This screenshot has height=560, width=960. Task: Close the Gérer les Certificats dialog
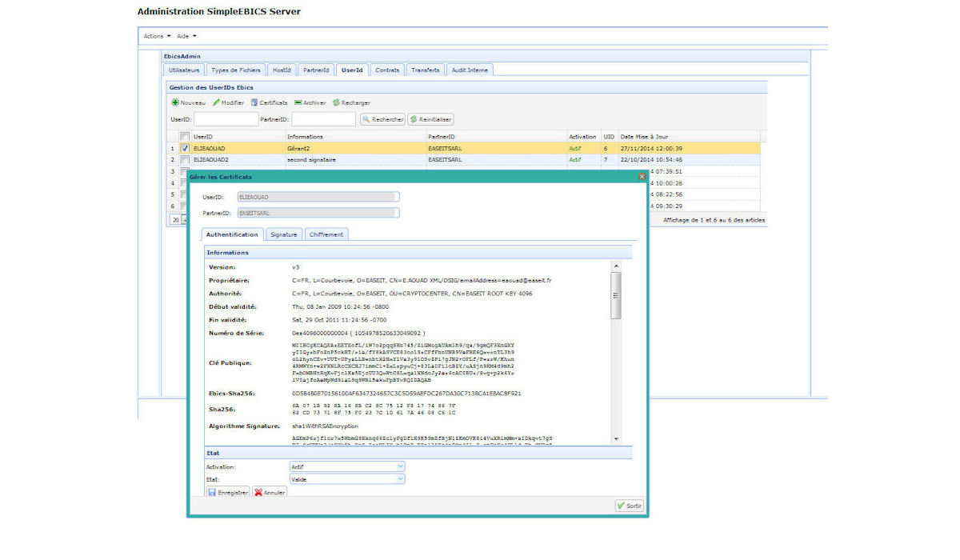pos(642,176)
